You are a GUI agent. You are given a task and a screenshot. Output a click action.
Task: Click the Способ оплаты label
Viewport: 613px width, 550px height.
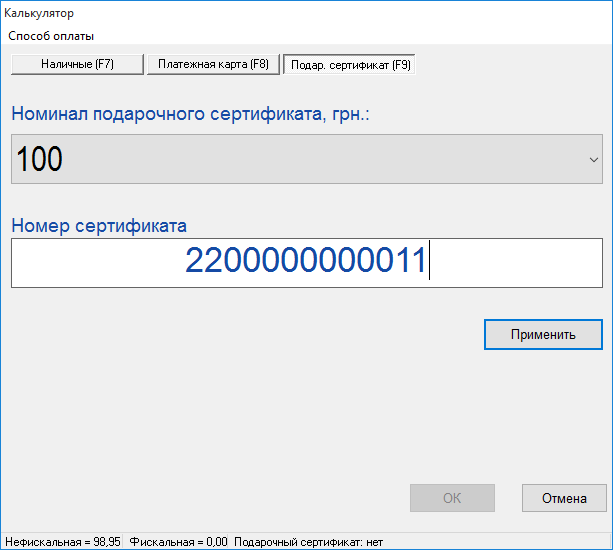[x=51, y=36]
